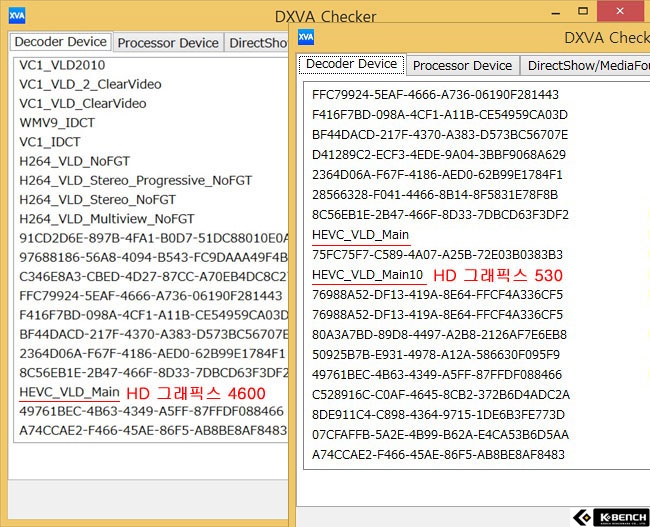Select H264_VLD_NoFGT entry

(75, 161)
